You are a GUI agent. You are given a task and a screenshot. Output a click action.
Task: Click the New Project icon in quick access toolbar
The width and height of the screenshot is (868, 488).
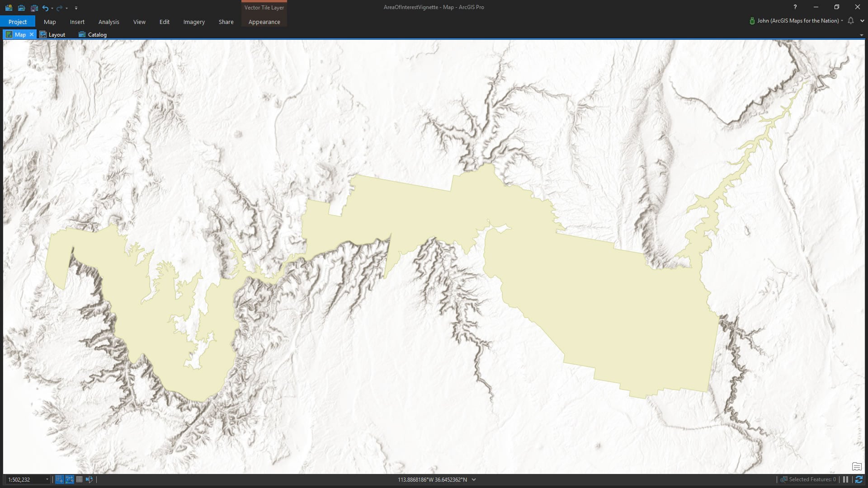coord(9,8)
